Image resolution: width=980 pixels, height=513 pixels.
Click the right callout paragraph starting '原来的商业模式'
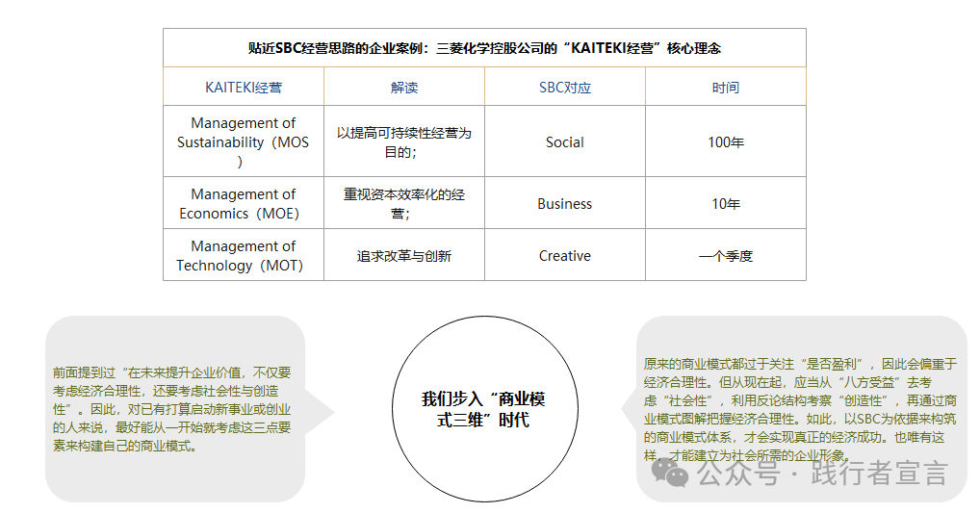[800, 409]
